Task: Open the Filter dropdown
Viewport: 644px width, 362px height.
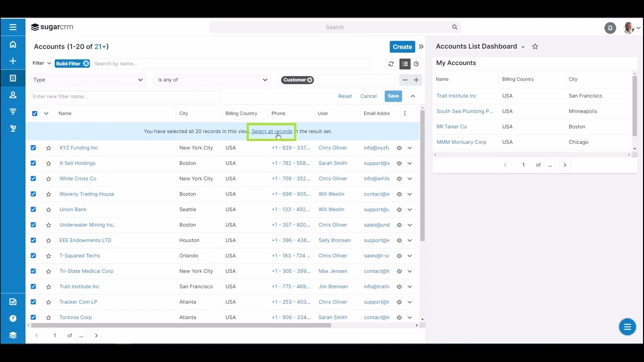Action: click(x=42, y=63)
